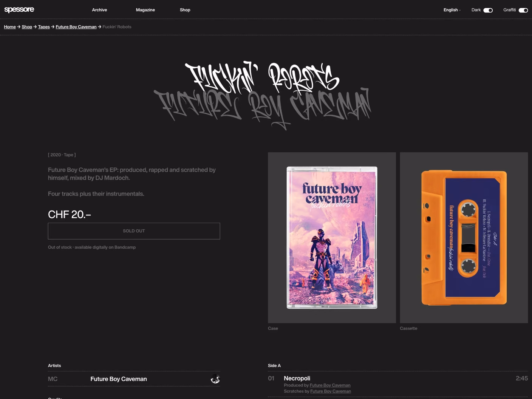532x399 pixels.
Task: Open the orange Cassette image
Action: pos(464,238)
